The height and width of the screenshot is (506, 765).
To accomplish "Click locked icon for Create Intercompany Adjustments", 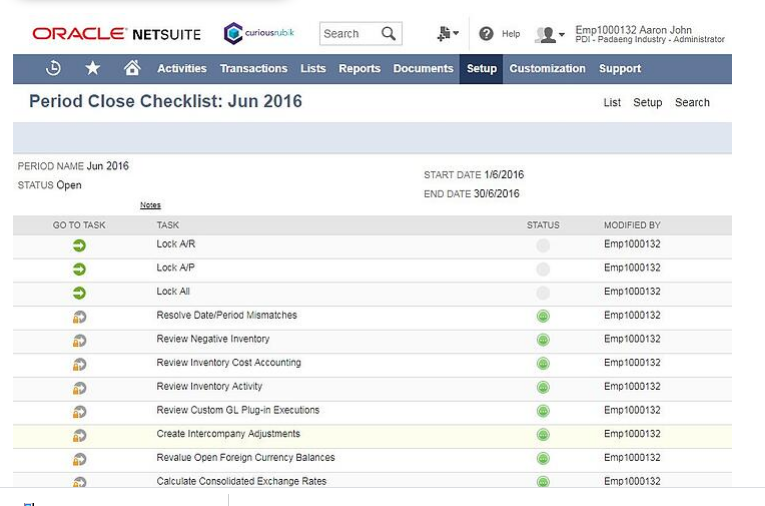I will tap(79, 436).
